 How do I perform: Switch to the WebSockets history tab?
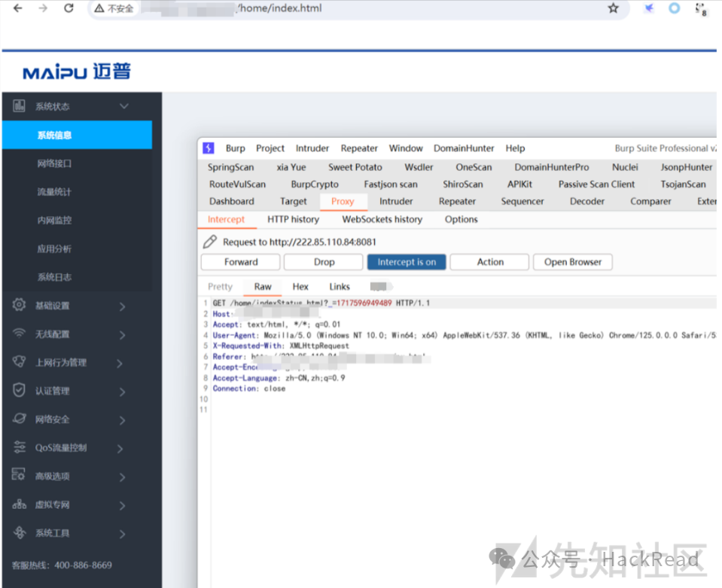(x=382, y=219)
